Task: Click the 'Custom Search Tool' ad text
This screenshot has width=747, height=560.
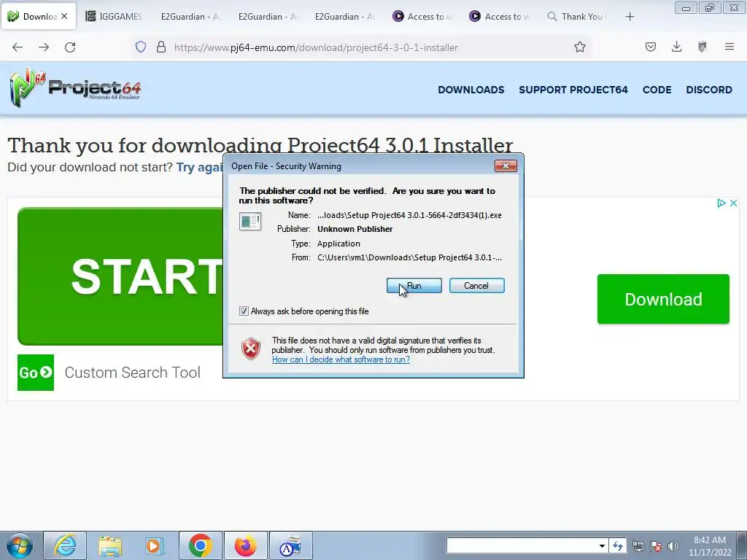Action: pos(133,373)
